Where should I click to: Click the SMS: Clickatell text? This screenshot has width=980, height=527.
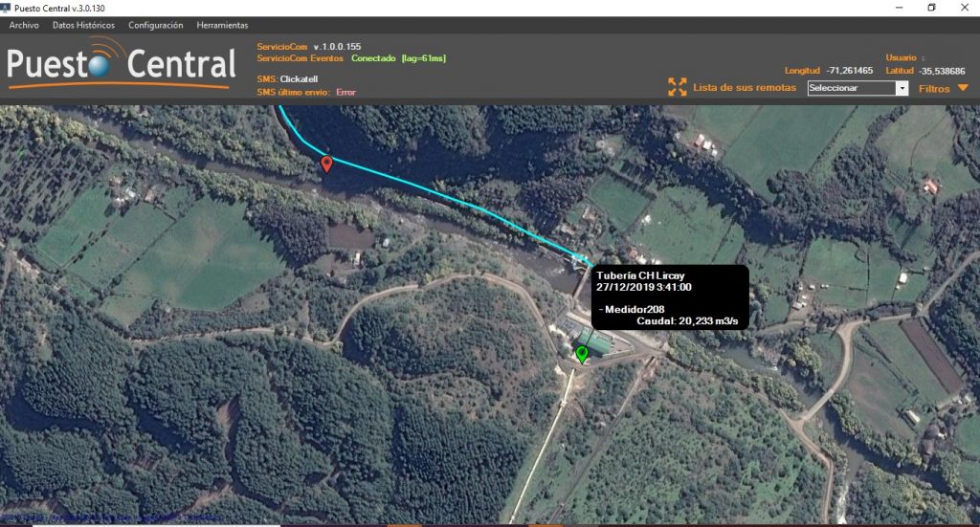coord(287,78)
